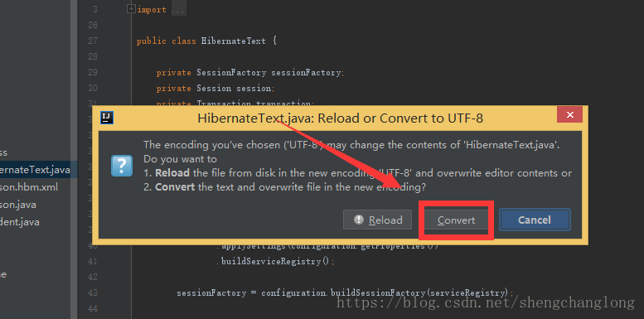Click the dialog title bar text
This screenshot has height=319, width=644.
point(340,118)
